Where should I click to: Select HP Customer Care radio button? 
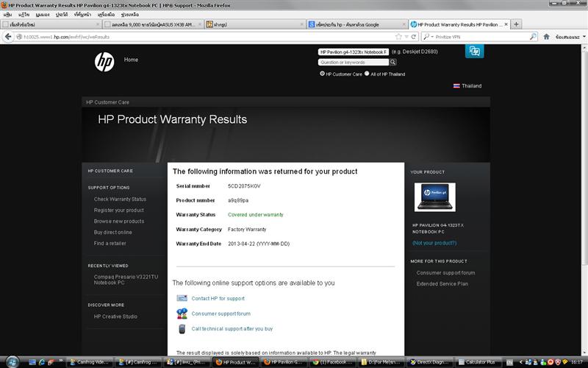[x=322, y=74]
